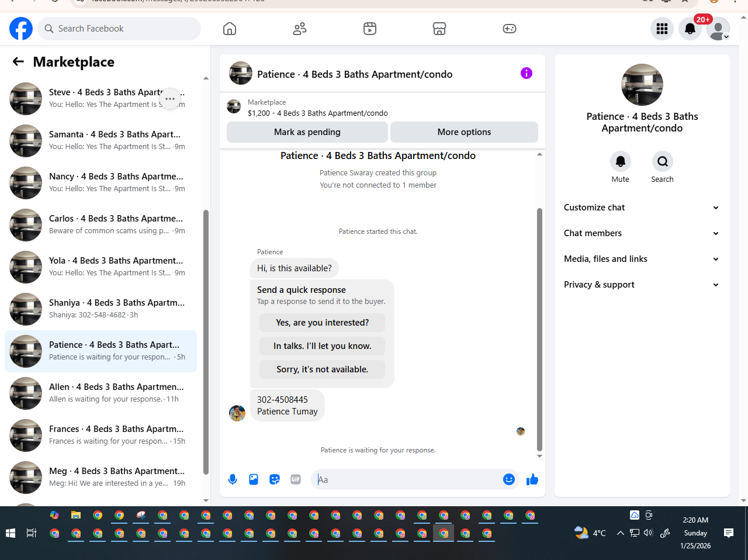This screenshot has height=560, width=748.
Task: Open the Video (Watch) icon
Action: tap(370, 29)
